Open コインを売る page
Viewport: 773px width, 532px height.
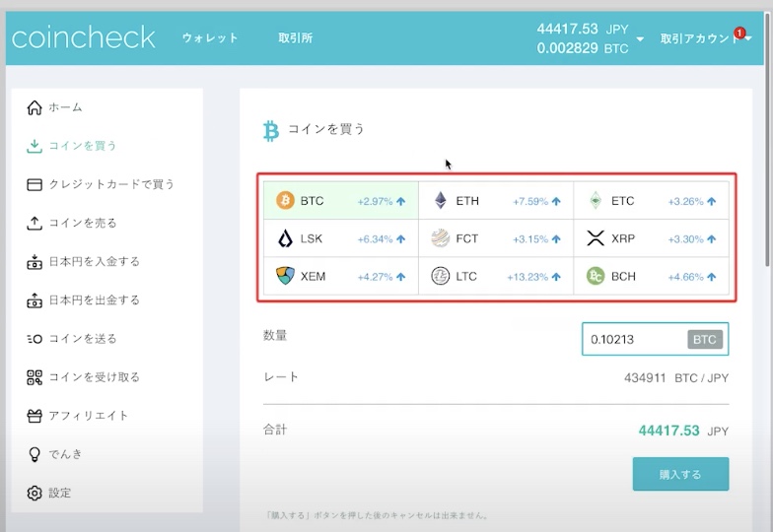tap(83, 223)
